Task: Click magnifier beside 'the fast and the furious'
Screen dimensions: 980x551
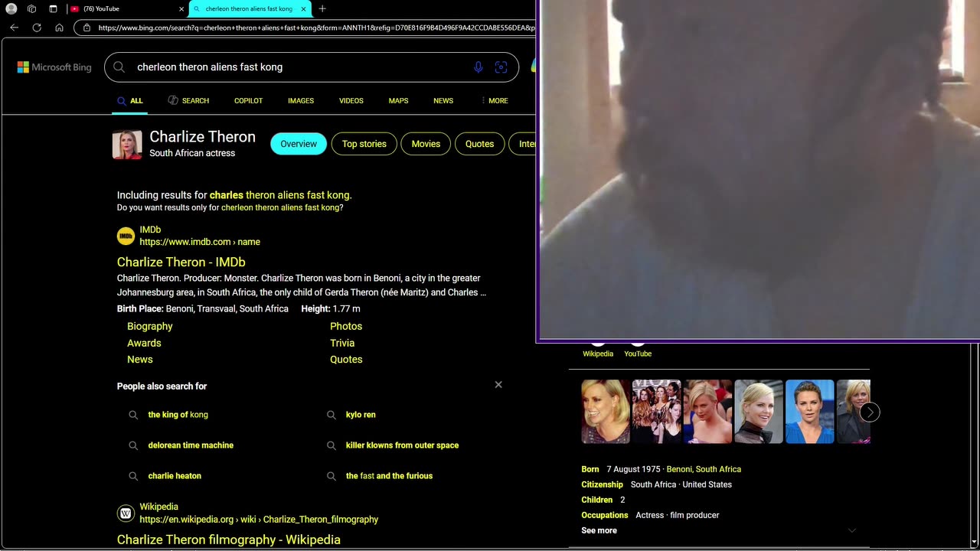Action: pyautogui.click(x=332, y=476)
